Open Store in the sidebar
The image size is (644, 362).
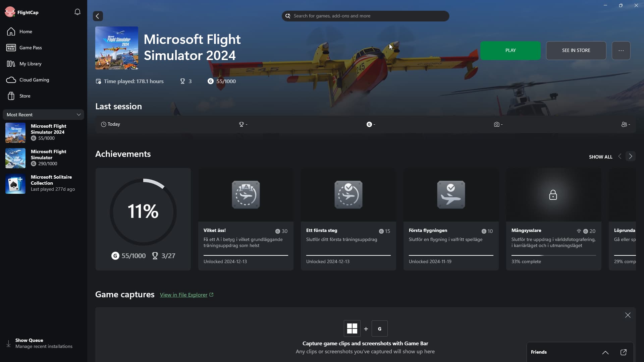tap(43, 96)
